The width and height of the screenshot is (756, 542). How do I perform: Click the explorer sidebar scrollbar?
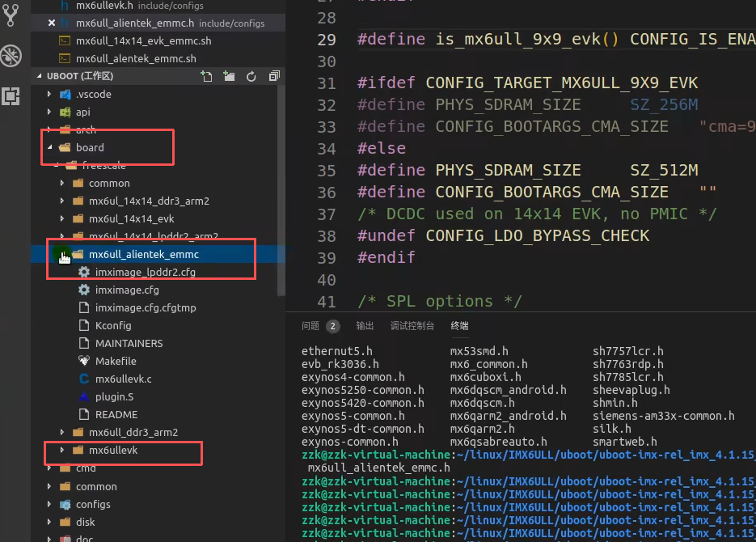(281, 190)
